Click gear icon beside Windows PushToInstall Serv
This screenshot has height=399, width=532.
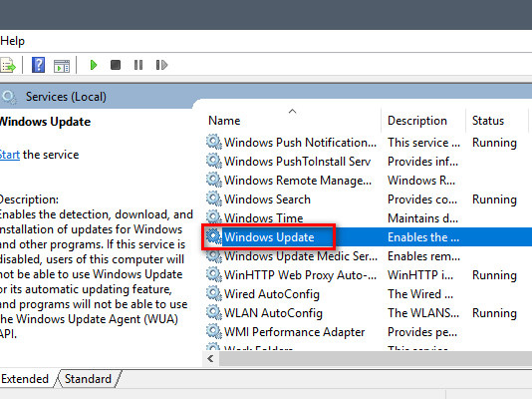point(214,161)
